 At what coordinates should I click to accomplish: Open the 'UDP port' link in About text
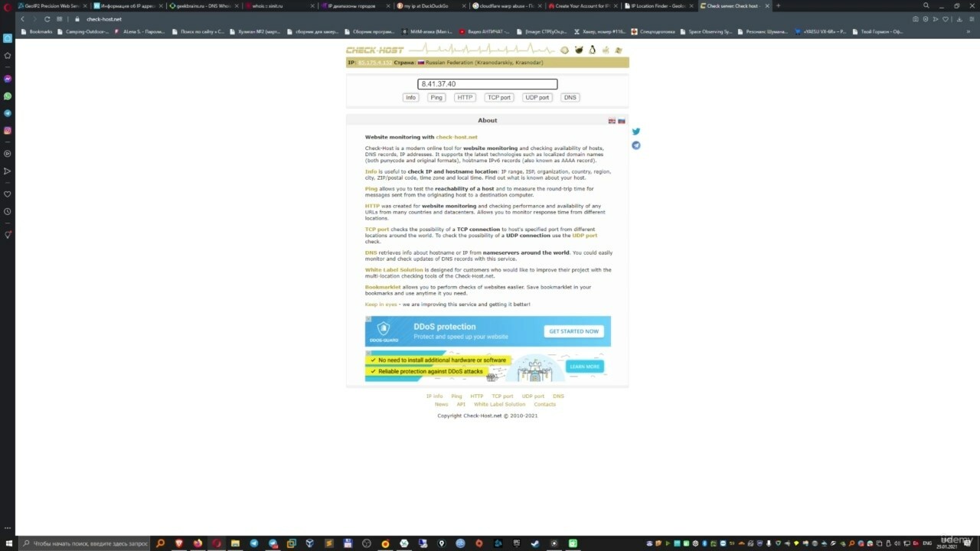point(585,235)
